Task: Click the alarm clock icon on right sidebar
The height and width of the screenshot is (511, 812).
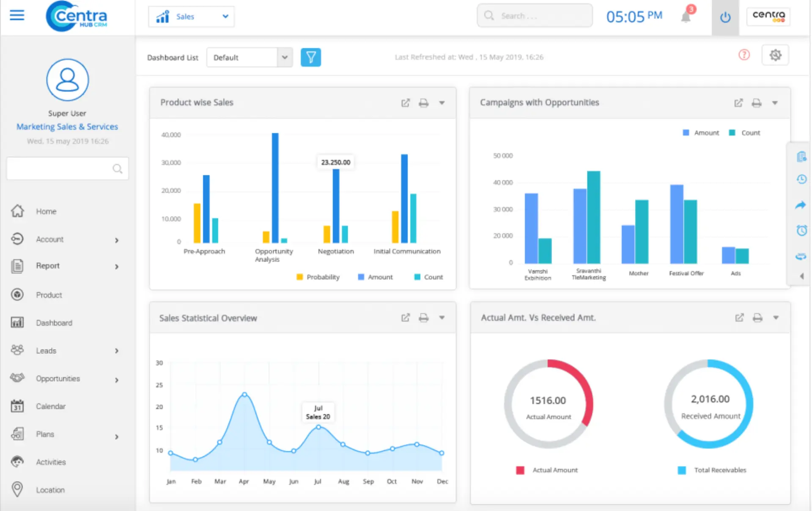Action: click(801, 231)
